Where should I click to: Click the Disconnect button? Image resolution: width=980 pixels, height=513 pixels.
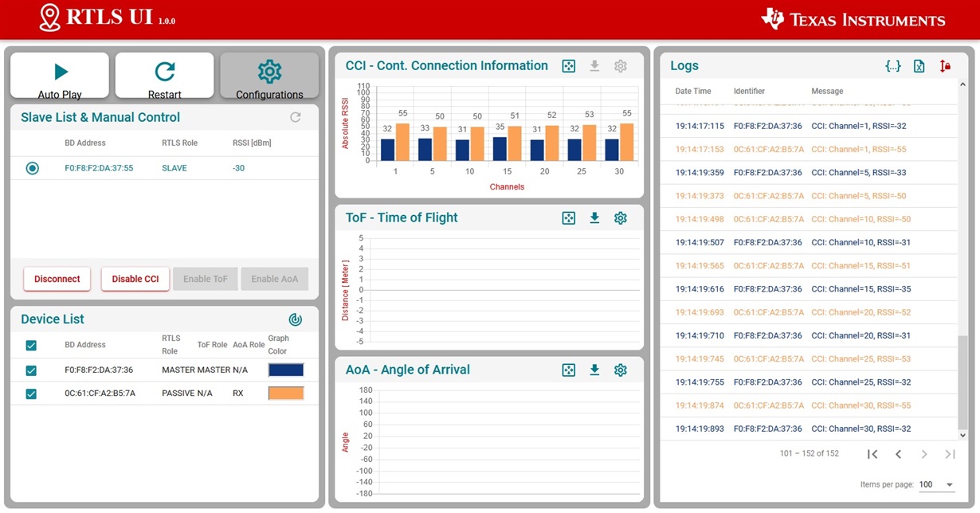pos(57,279)
